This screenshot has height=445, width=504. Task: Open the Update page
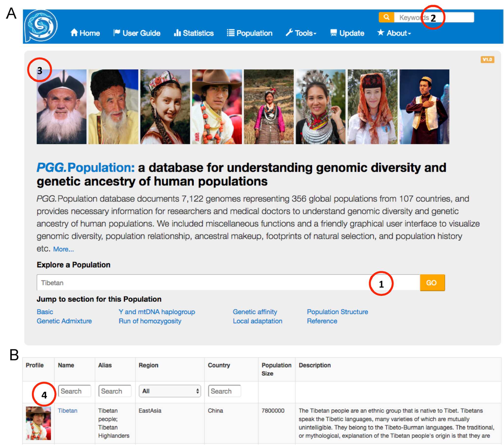tap(347, 33)
